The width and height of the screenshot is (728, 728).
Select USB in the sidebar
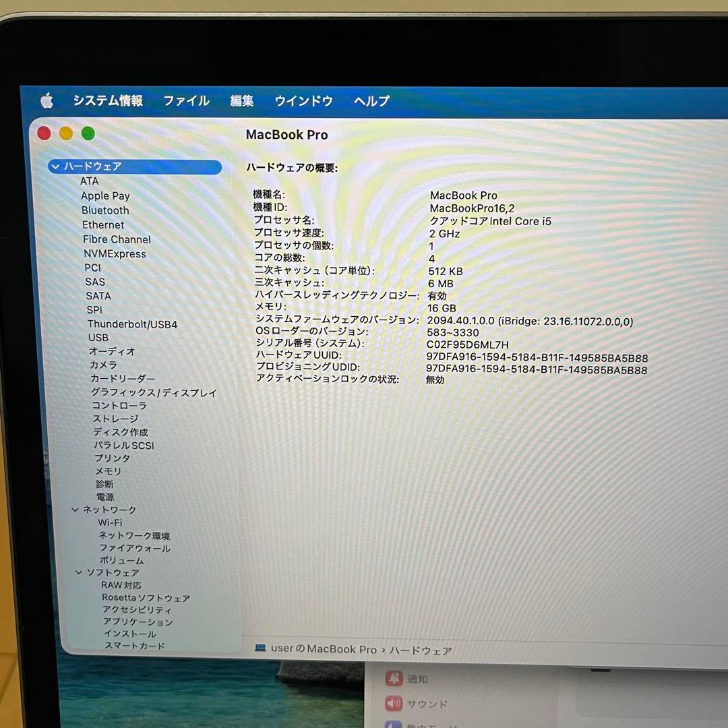click(x=98, y=338)
